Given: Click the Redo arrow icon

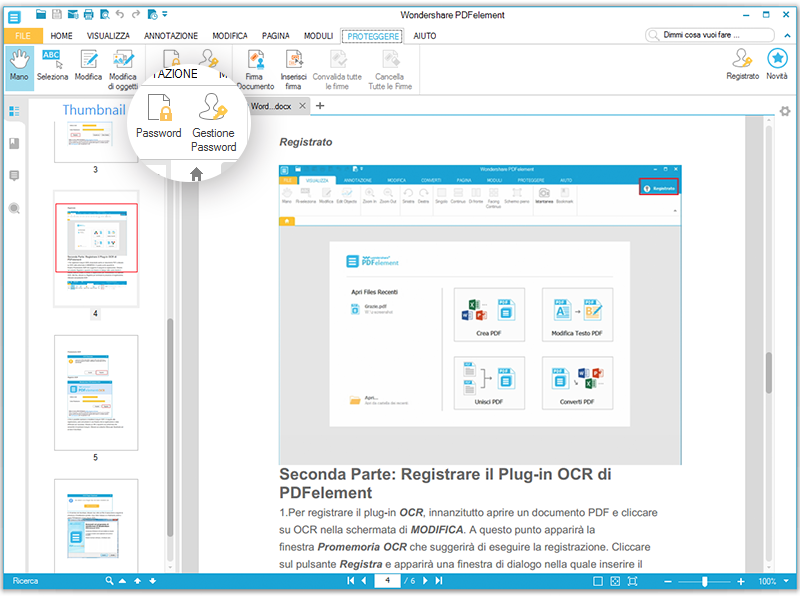Looking at the screenshot, I should [x=136, y=14].
